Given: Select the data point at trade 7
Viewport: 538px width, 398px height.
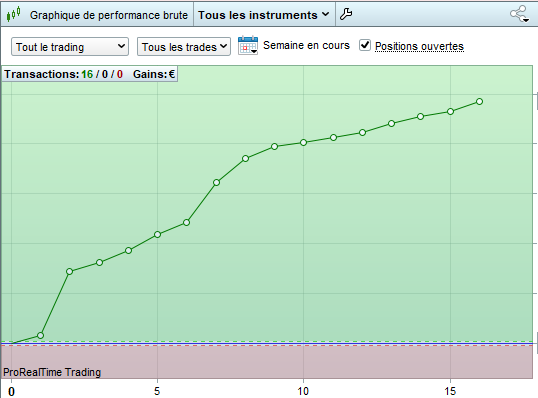Looking at the screenshot, I should pos(216,183).
